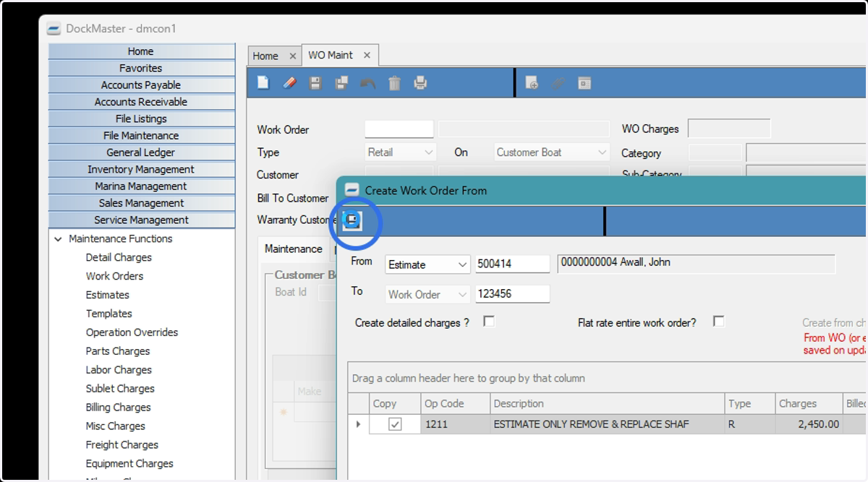The image size is (868, 482).
Task: Select Work Orders in tree
Action: click(x=114, y=276)
